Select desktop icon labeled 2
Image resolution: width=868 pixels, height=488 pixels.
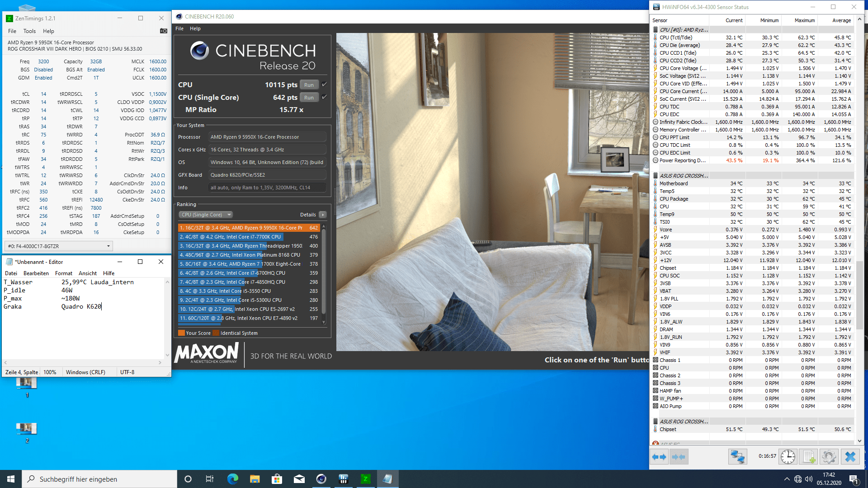[26, 432]
